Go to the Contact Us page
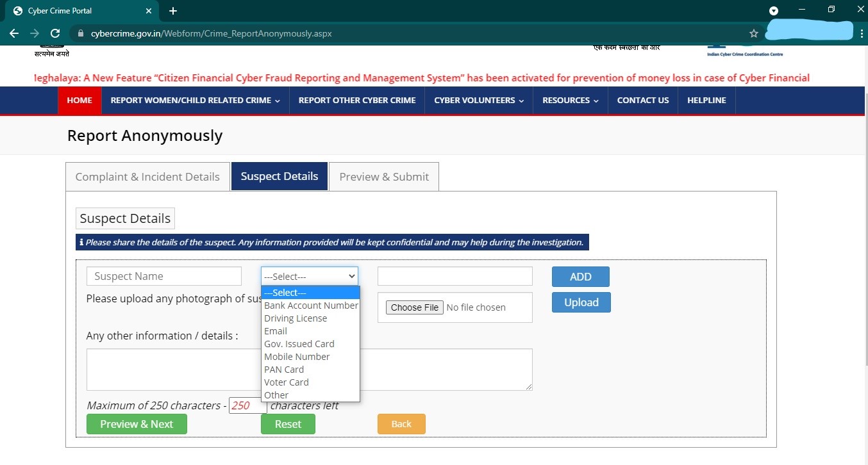The image size is (868, 465). click(x=643, y=101)
